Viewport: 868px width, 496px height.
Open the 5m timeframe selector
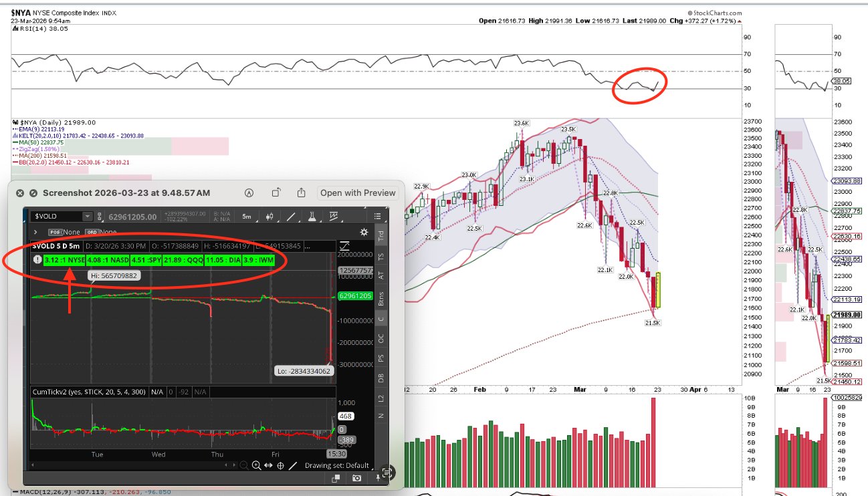(x=247, y=217)
